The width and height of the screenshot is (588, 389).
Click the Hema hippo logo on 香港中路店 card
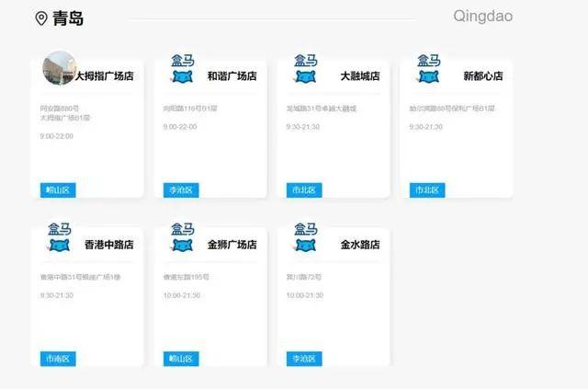click(x=59, y=237)
